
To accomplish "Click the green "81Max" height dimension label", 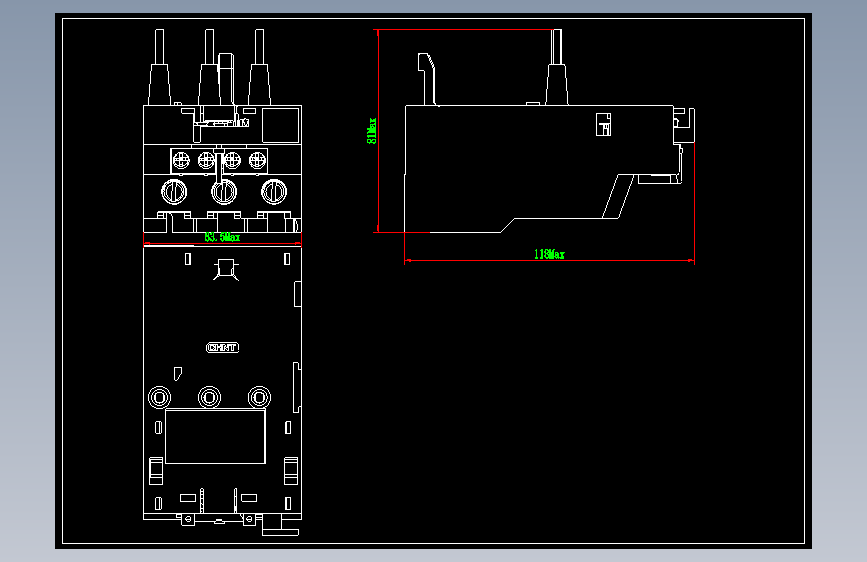I will click(372, 131).
